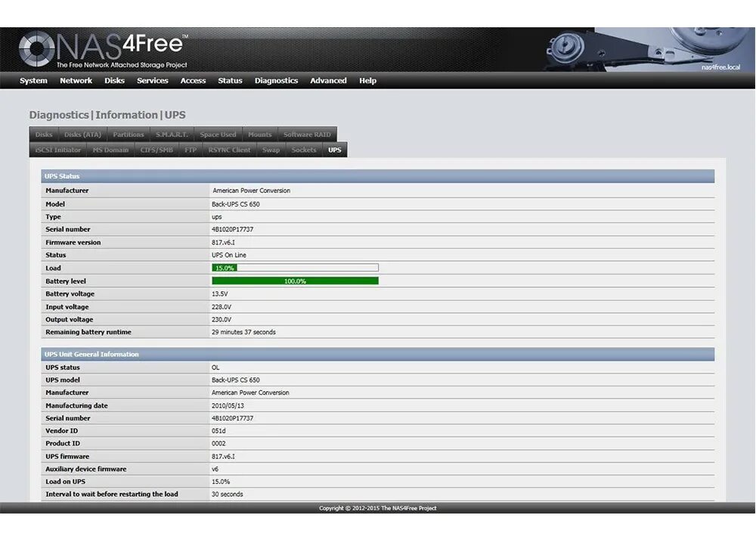Screen dimensions: 756x540
Task: Switch to the Space Used tab
Action: click(x=218, y=135)
